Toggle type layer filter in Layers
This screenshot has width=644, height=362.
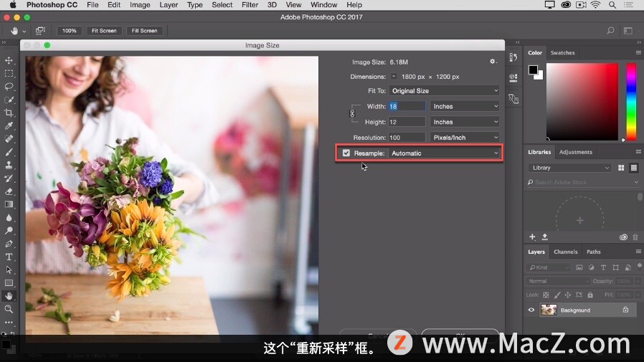tap(603, 267)
